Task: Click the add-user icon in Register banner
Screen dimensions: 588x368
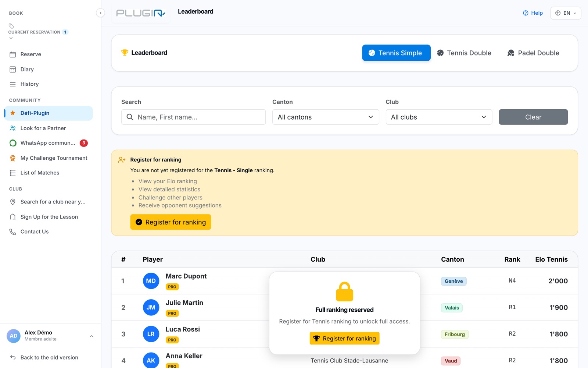Action: tap(122, 160)
